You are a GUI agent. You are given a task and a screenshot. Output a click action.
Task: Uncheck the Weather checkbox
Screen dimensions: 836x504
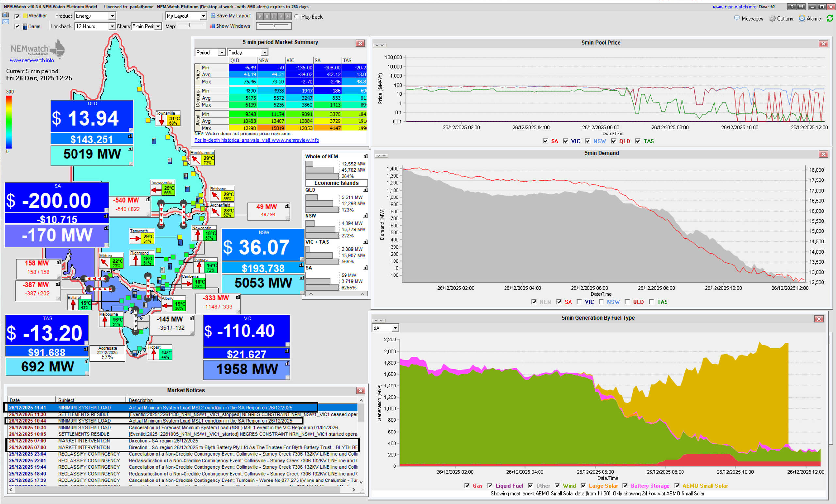17,16
